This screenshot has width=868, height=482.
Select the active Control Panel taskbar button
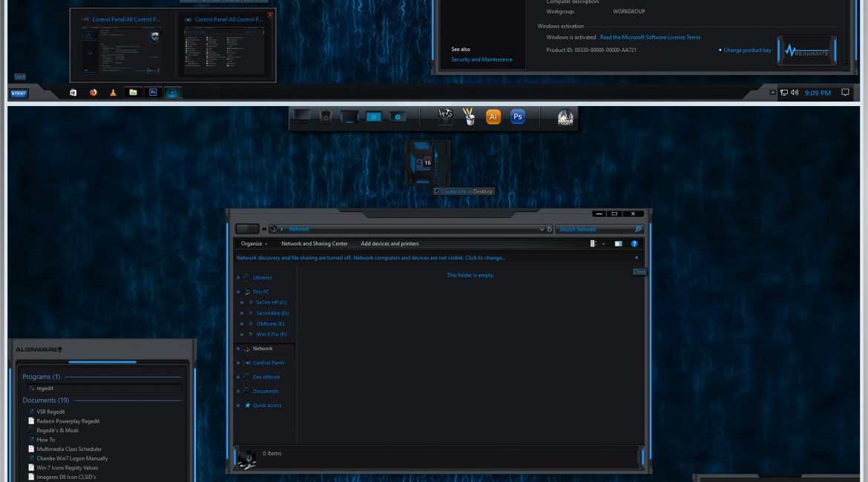tap(172, 93)
